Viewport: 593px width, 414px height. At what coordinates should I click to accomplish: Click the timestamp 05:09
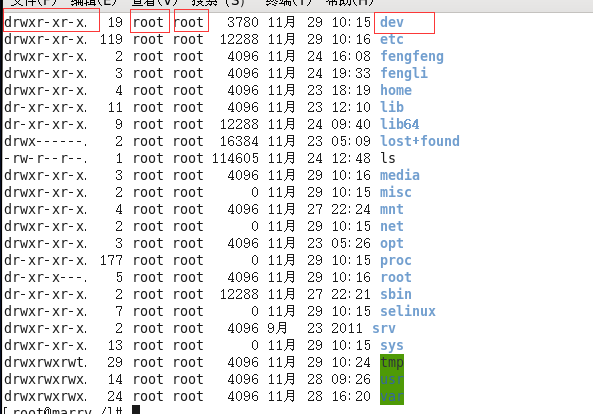point(351,141)
